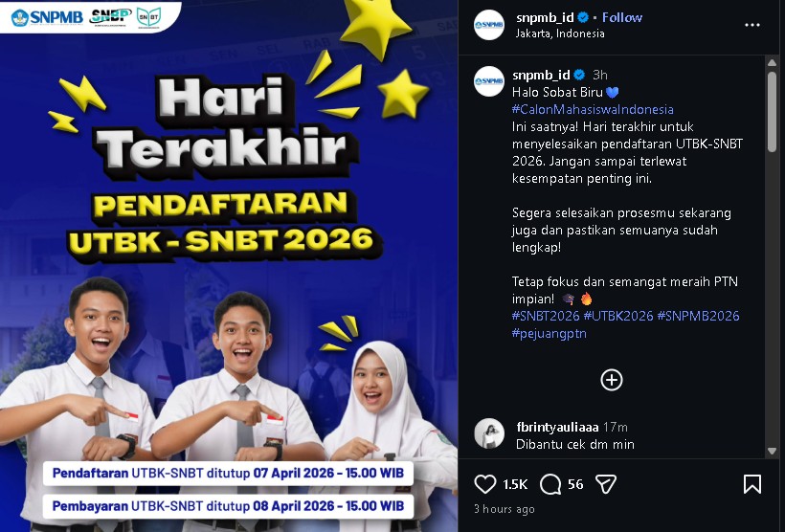
Task: Save the post with the bookmark icon
Action: (751, 484)
